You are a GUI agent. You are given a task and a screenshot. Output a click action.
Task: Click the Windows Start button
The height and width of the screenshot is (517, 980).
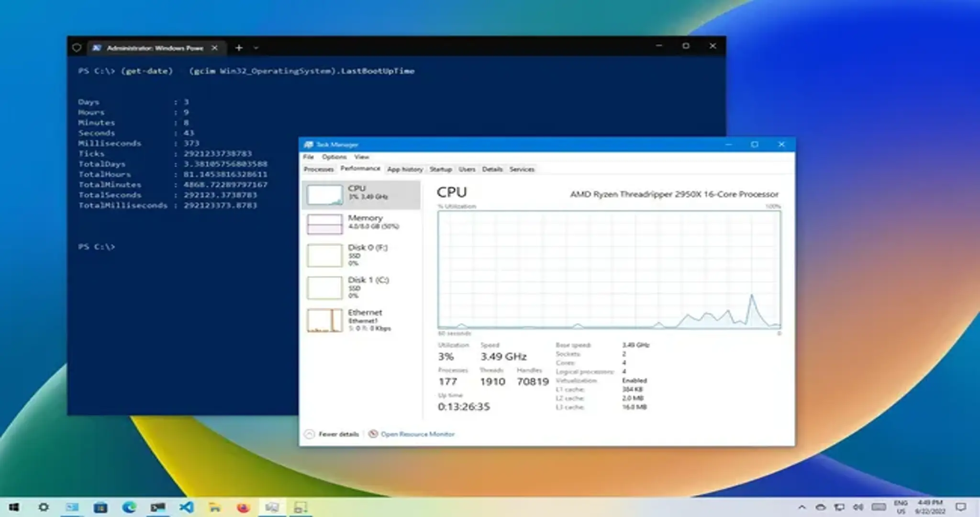[15, 508]
